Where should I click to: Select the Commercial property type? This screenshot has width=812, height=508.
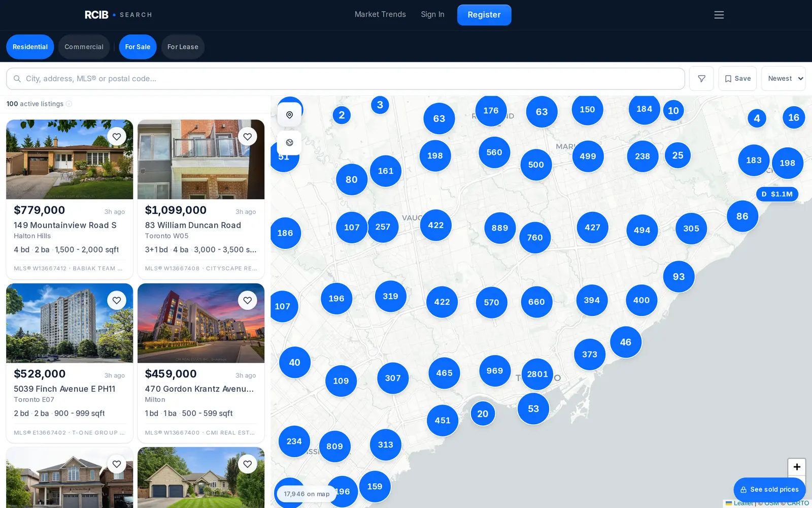pos(84,47)
